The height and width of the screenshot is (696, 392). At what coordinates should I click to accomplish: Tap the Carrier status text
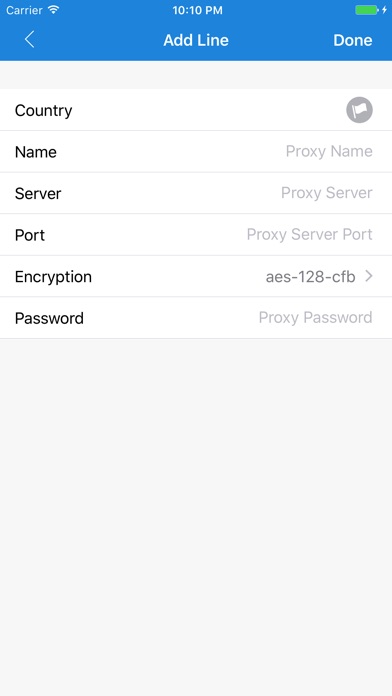(24, 10)
